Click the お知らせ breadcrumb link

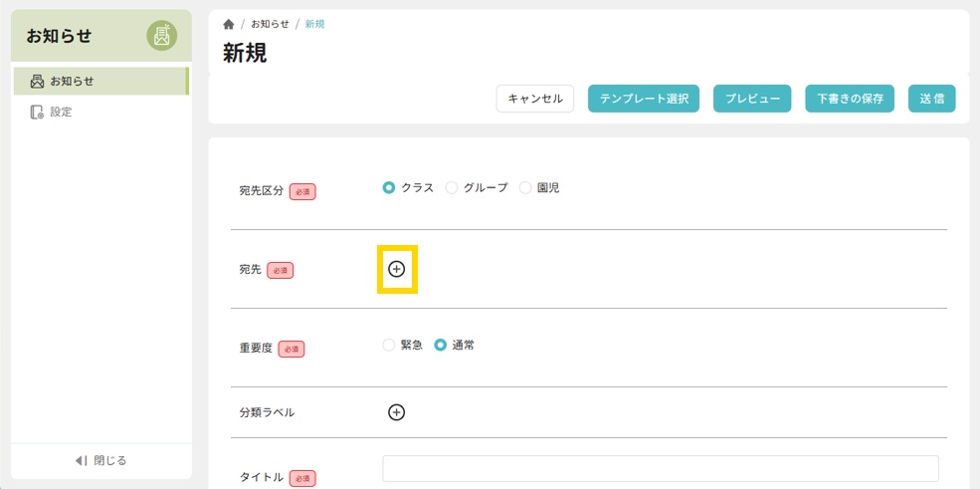(x=270, y=24)
